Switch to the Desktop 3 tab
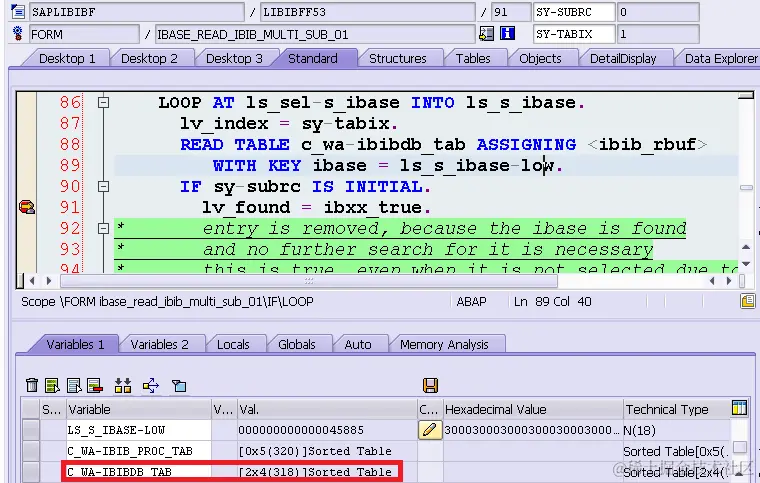Image resolution: width=760 pixels, height=483 pixels. [x=234, y=58]
